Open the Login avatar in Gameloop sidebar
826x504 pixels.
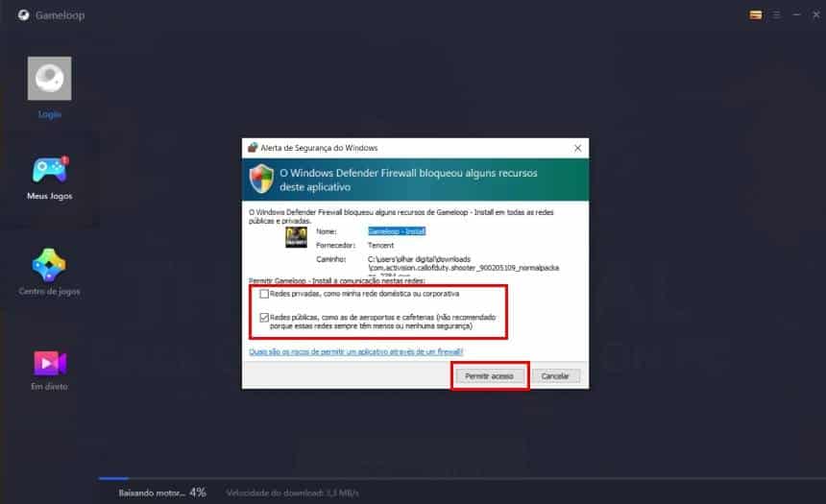tap(50, 79)
